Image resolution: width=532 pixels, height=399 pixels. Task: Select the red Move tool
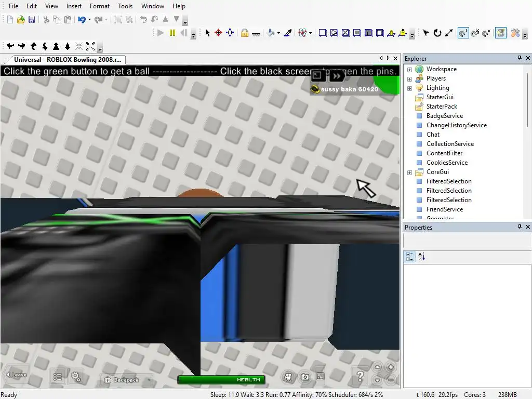(x=219, y=33)
